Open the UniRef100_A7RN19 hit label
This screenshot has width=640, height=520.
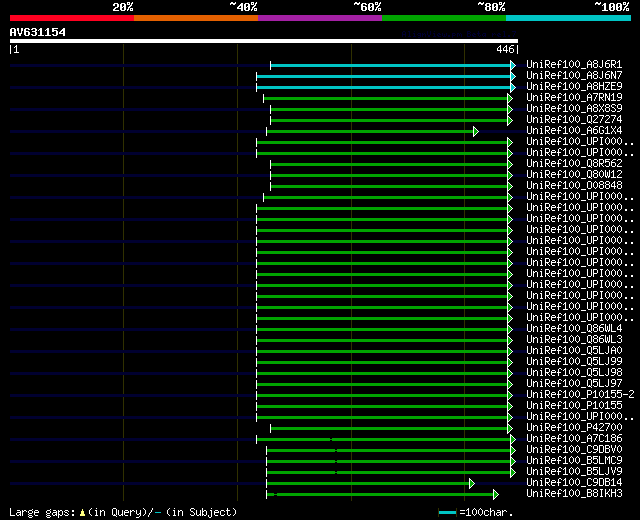click(x=574, y=98)
